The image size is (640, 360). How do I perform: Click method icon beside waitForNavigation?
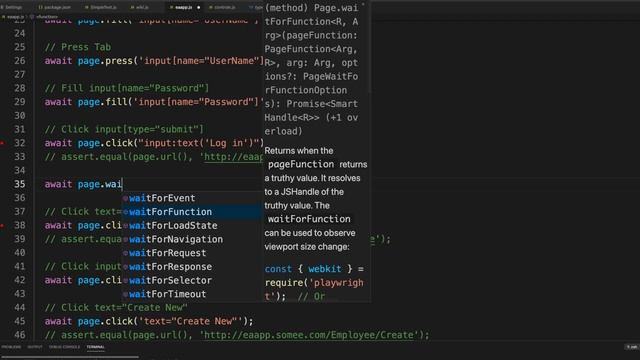[126, 240]
